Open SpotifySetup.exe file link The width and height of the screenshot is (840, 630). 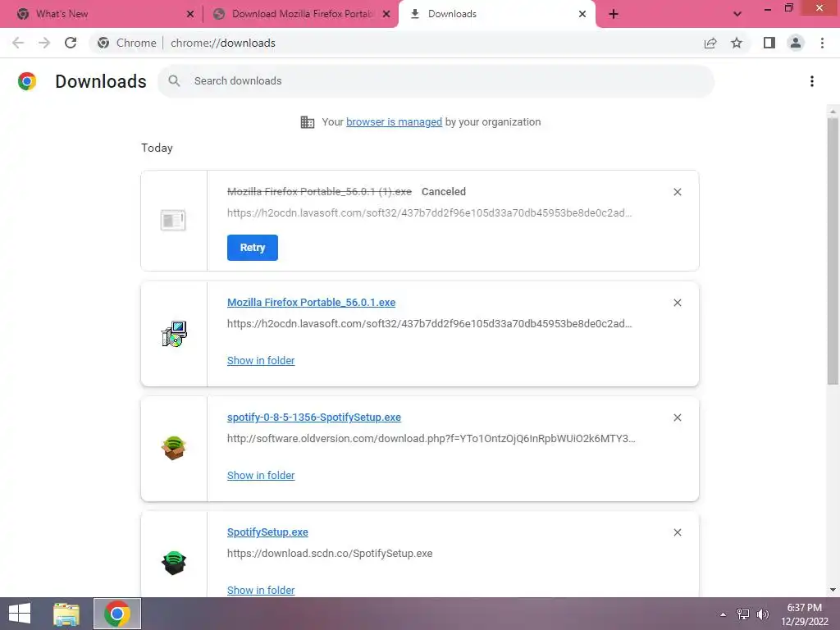point(267,532)
